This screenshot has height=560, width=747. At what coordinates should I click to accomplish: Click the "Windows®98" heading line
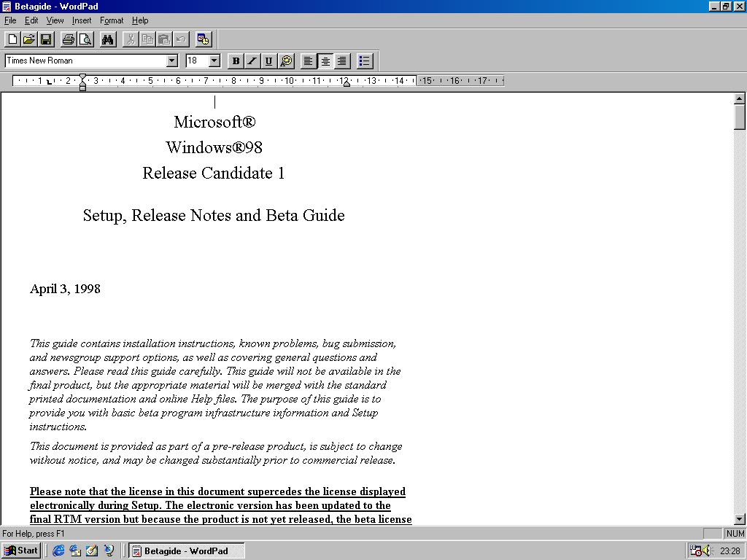[x=214, y=147]
